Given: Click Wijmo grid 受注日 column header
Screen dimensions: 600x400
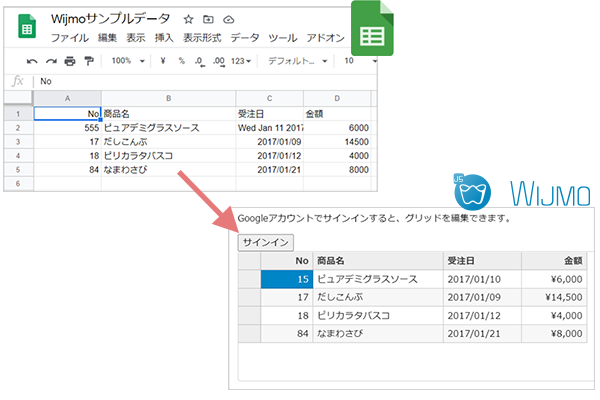Looking at the screenshot, I should [482, 261].
